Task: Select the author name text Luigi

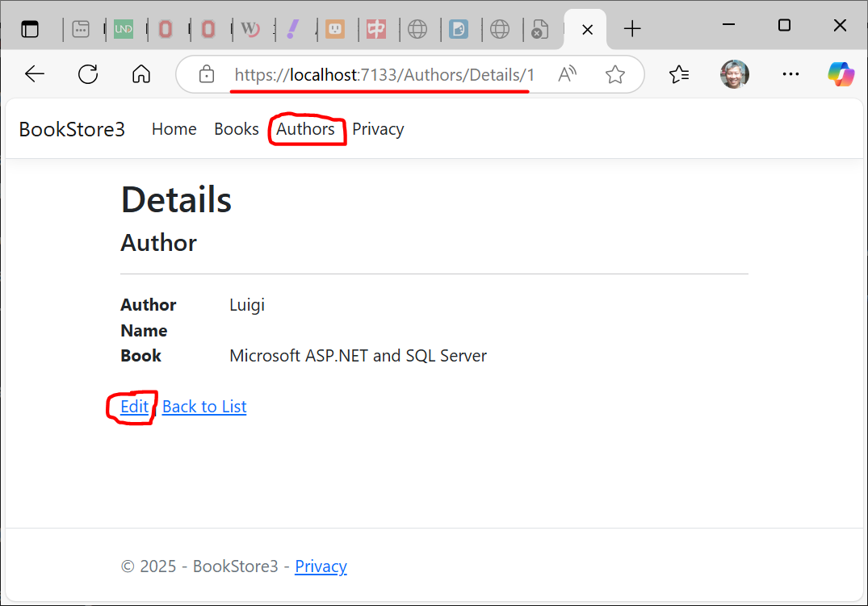Action: point(247,305)
